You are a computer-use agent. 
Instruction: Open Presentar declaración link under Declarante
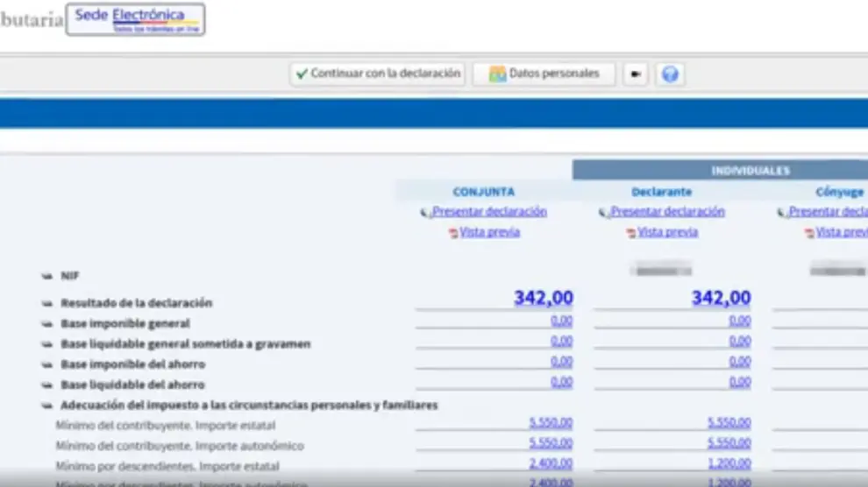tap(667, 212)
